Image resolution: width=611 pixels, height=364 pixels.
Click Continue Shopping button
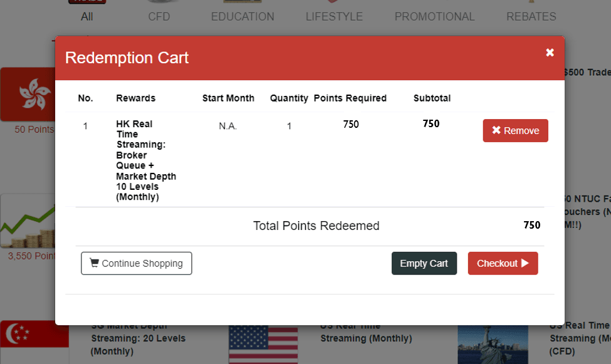point(137,264)
